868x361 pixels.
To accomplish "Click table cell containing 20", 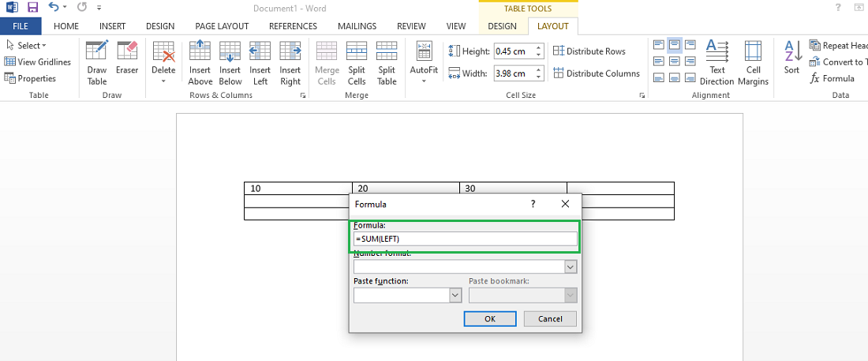I will 406,188.
